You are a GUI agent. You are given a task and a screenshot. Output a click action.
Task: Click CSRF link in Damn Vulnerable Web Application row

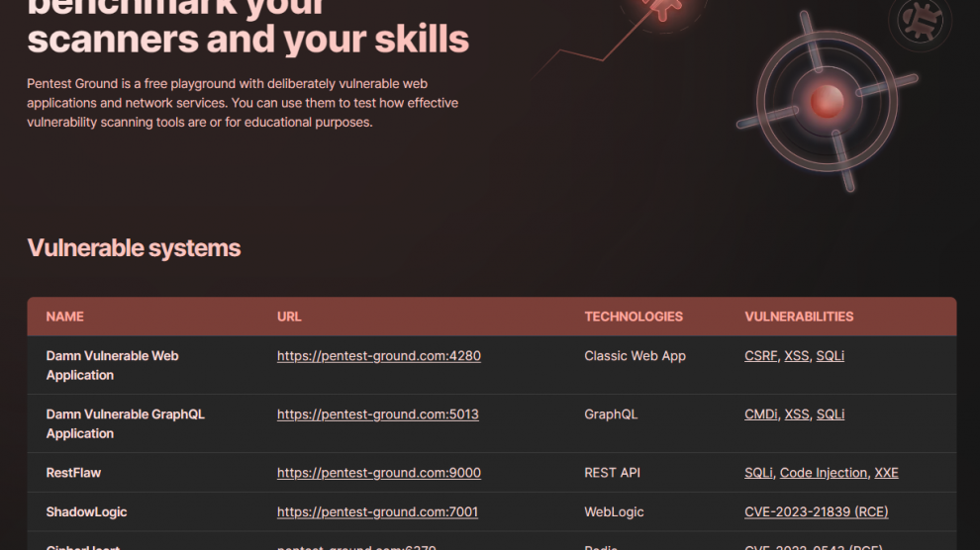click(x=760, y=356)
